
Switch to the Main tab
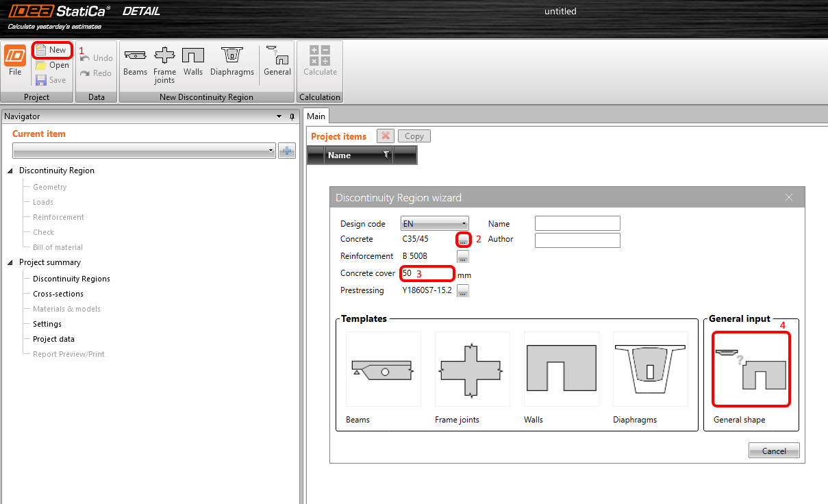click(316, 116)
